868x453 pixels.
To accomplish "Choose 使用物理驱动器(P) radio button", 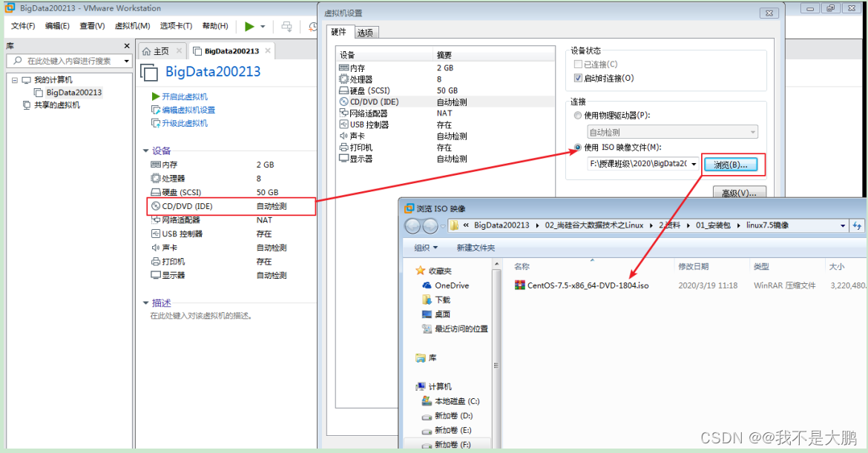I will [578, 116].
